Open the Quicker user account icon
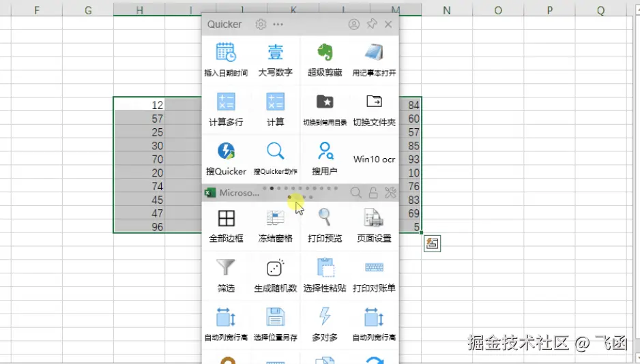 coord(354,25)
